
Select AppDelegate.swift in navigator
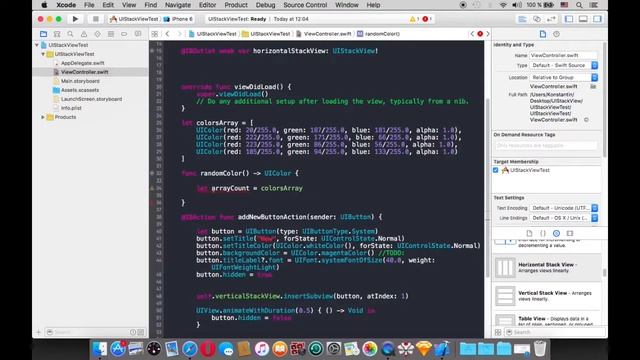(x=82, y=63)
